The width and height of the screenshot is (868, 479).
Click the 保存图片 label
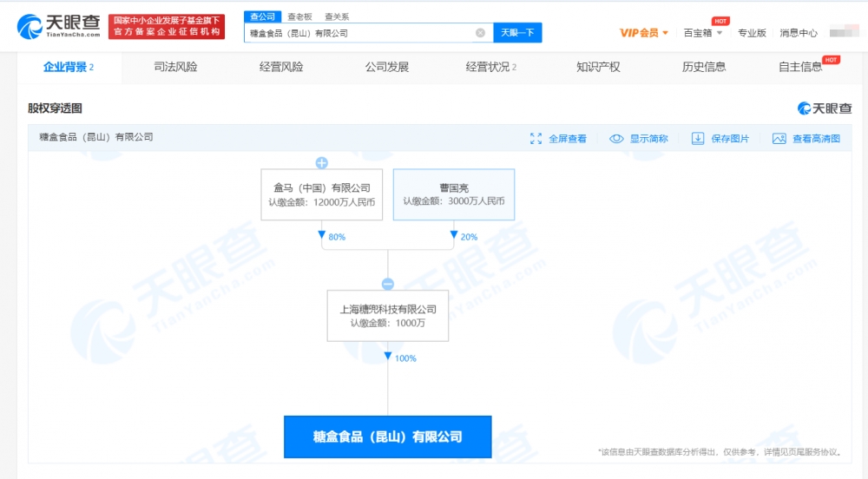tap(730, 139)
